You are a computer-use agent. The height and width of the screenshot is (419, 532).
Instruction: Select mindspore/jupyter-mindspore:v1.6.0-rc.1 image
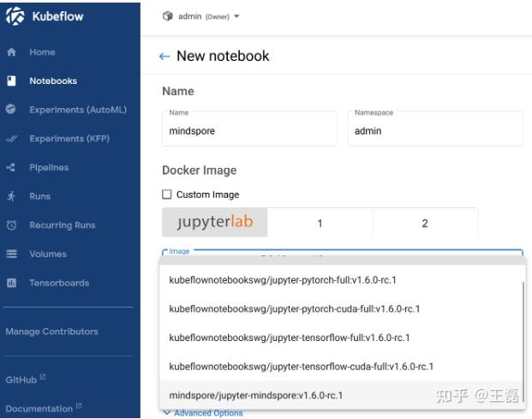coord(341,395)
